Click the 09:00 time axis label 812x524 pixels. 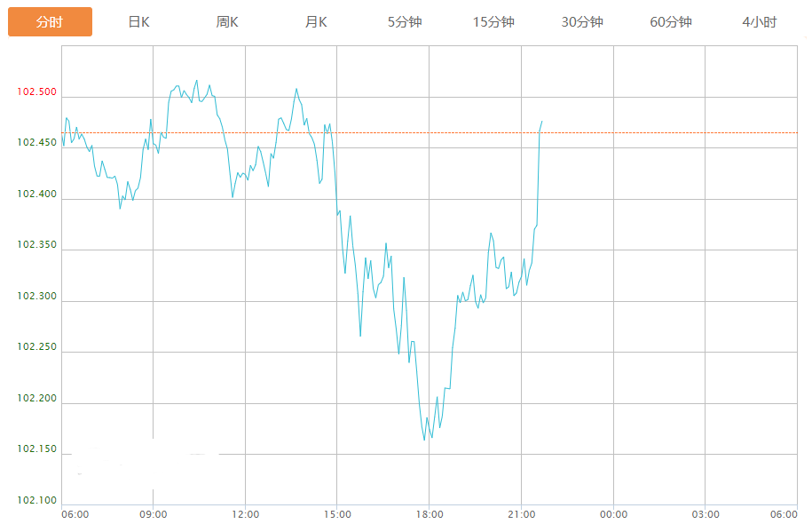(154, 514)
